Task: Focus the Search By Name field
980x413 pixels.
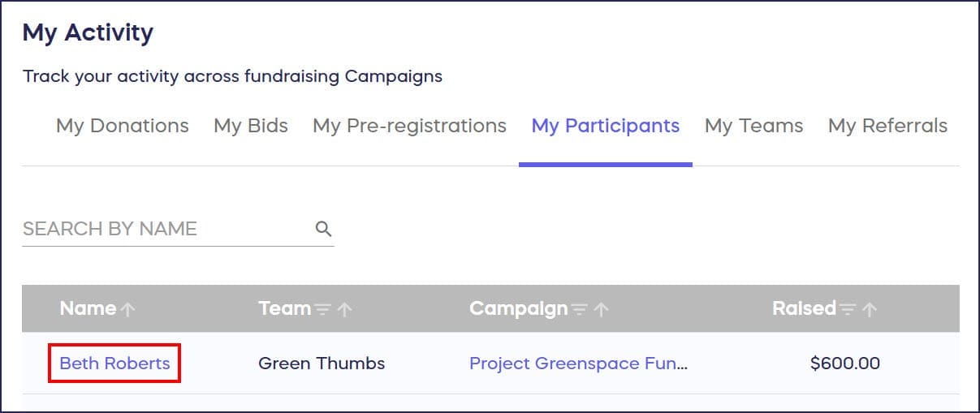Action: 162,229
